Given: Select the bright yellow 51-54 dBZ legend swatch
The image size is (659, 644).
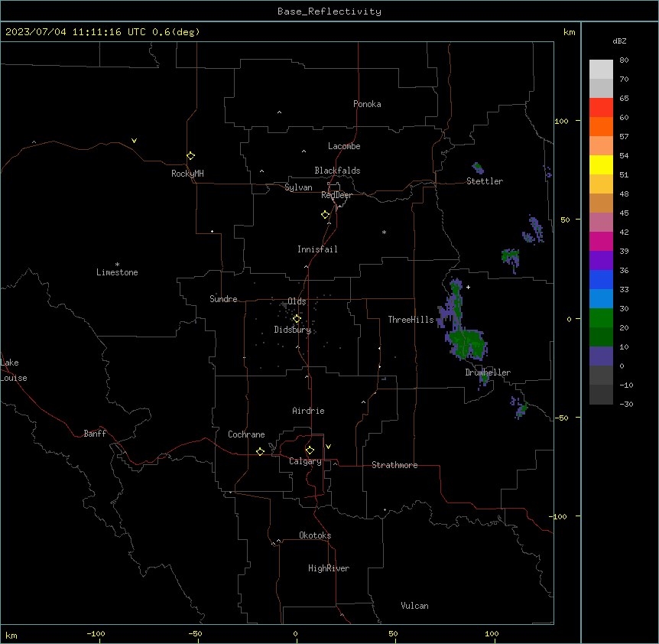Looking at the screenshot, I should click(x=601, y=164).
